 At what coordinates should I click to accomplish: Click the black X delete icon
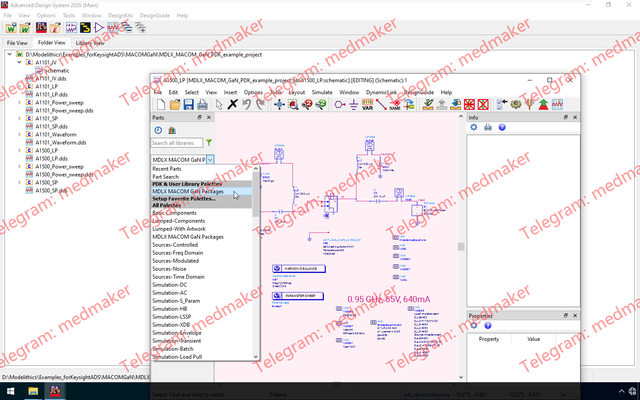pos(232,104)
